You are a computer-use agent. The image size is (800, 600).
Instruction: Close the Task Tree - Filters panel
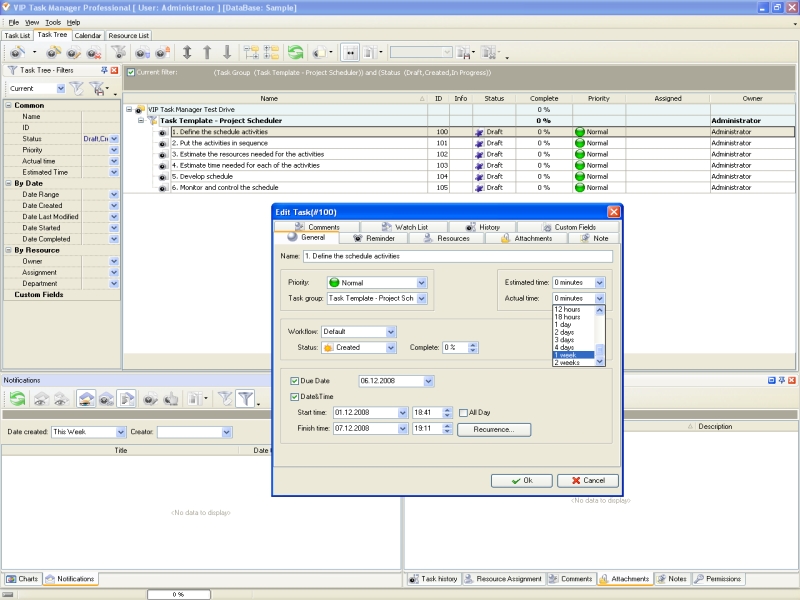114,70
